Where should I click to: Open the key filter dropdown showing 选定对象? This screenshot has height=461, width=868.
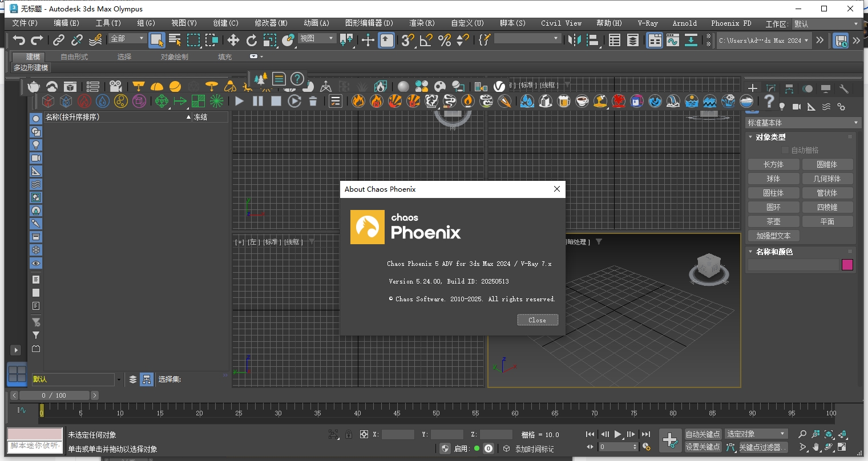[x=756, y=434]
